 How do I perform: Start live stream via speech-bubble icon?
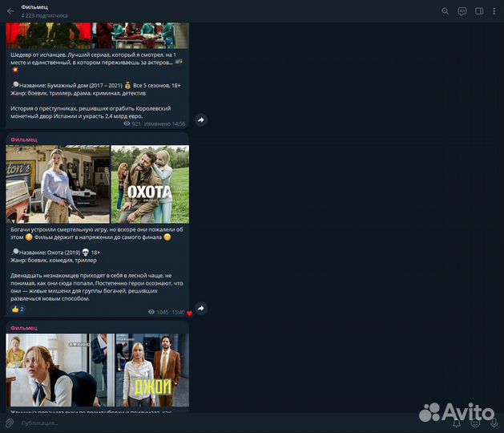[x=462, y=11]
